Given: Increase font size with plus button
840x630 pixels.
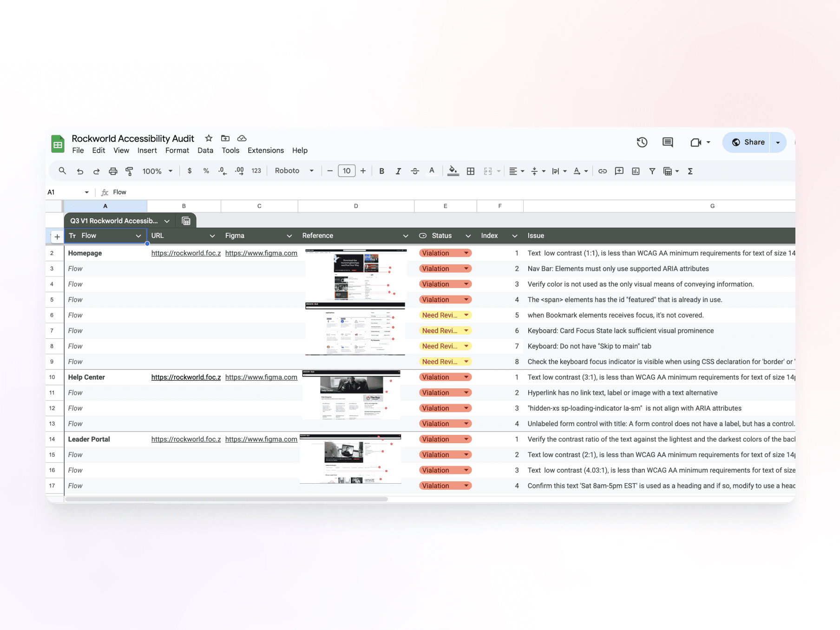Looking at the screenshot, I should point(363,171).
